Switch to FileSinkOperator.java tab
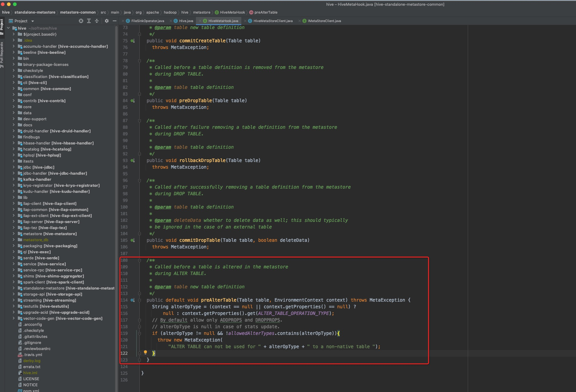The width and height of the screenshot is (576, 392). click(145, 21)
